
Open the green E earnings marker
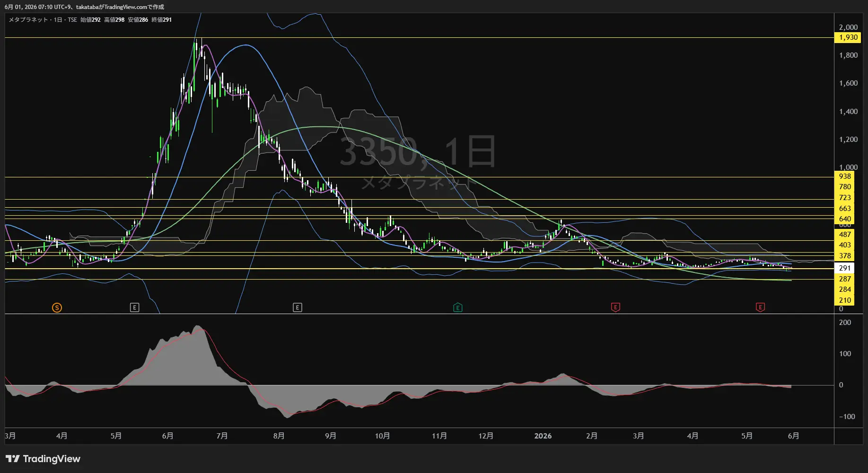click(x=457, y=308)
